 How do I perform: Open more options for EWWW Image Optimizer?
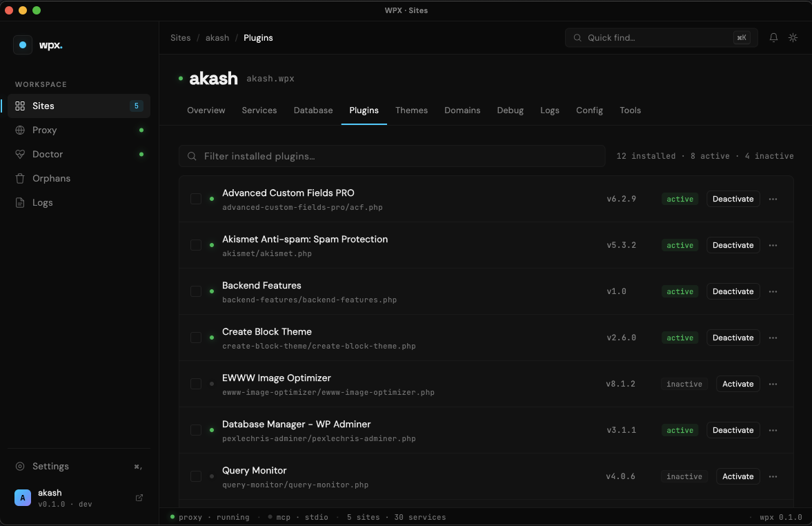[x=773, y=384]
